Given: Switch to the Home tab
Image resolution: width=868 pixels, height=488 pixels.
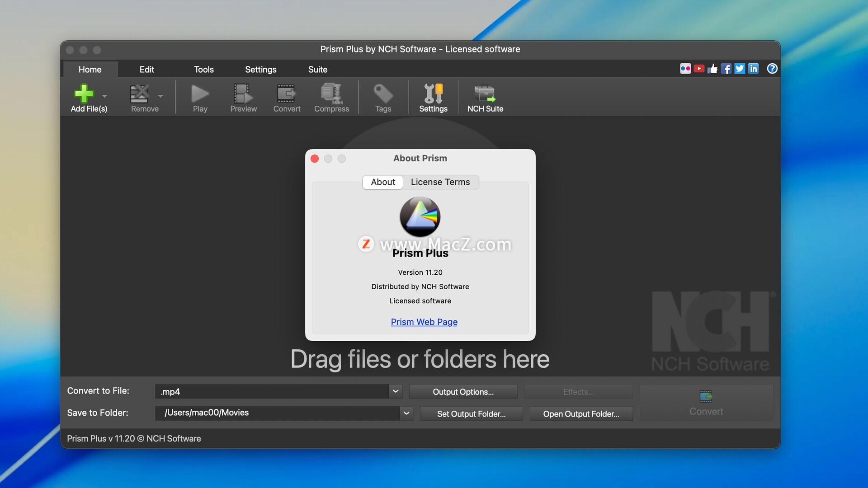Looking at the screenshot, I should tap(90, 69).
